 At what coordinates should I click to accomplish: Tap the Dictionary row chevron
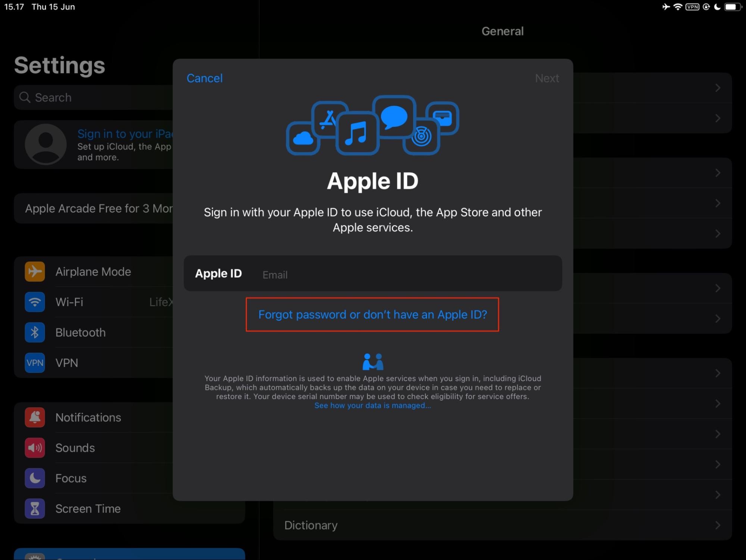pos(718,525)
